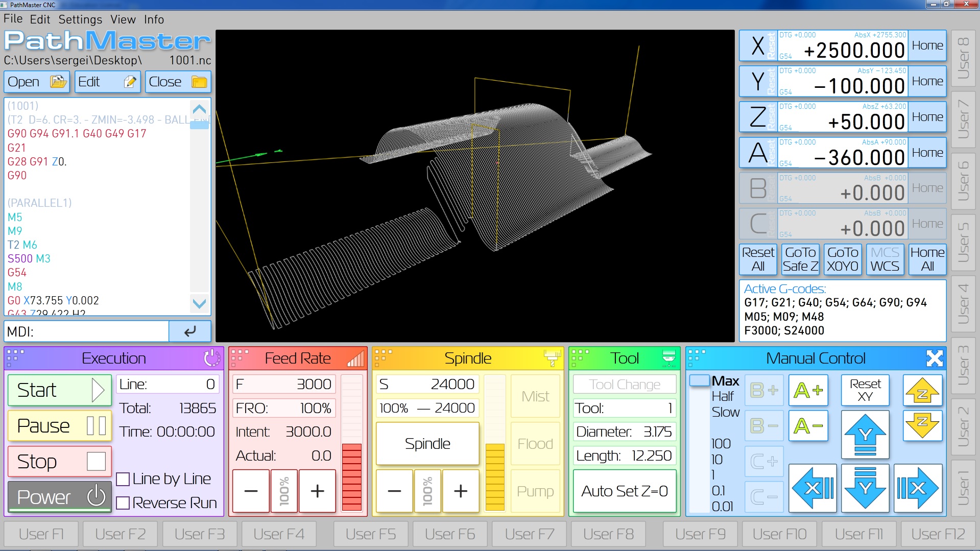980x551 pixels.
Task: Click the Auto Set Z=0 button
Action: pos(625,491)
